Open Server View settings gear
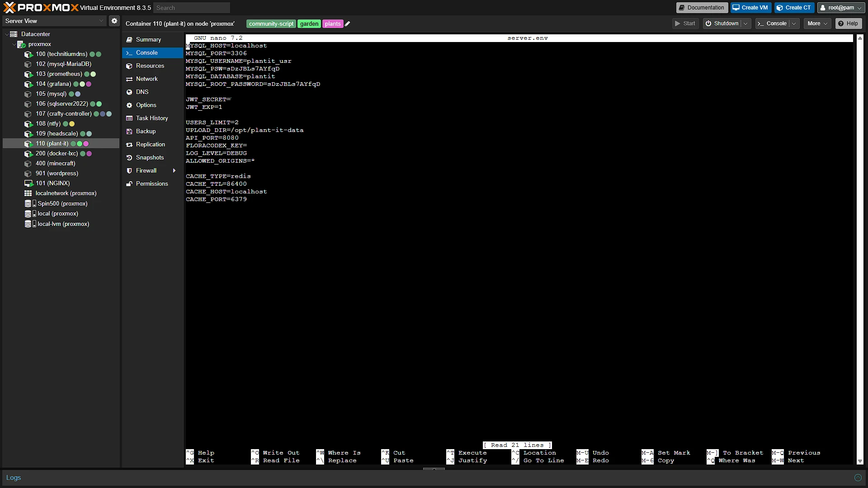Viewport: 868px width, 488px height. point(114,21)
